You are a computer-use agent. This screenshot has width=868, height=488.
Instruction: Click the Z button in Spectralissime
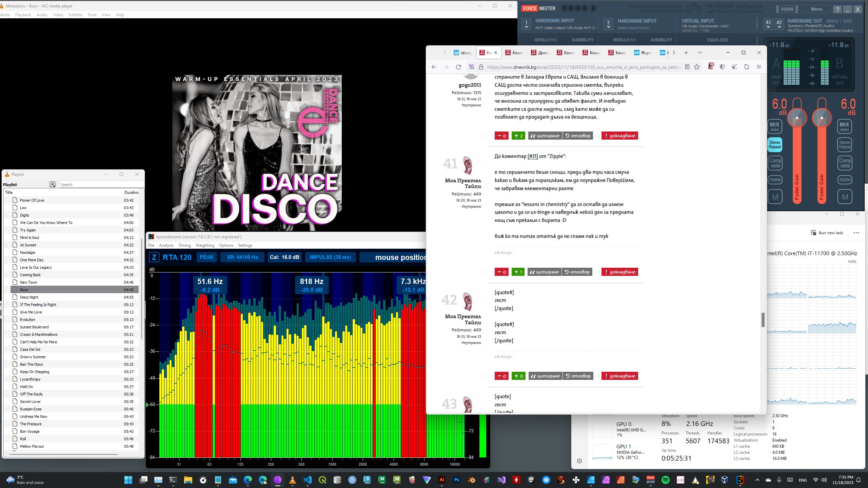click(154, 257)
